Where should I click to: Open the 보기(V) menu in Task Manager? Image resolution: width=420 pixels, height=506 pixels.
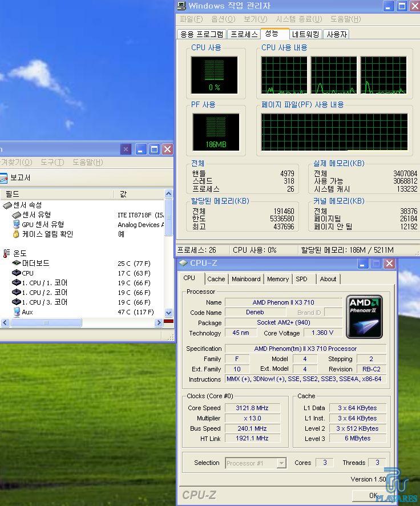255,19
